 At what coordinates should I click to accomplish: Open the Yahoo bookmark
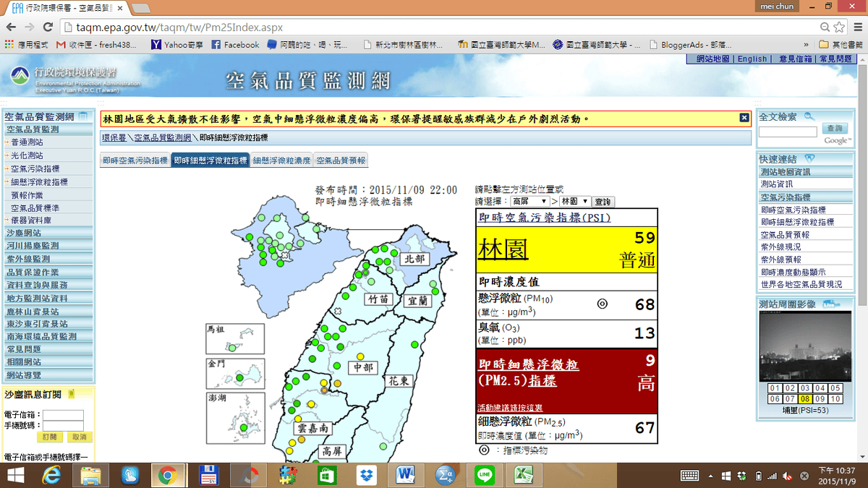coord(177,44)
